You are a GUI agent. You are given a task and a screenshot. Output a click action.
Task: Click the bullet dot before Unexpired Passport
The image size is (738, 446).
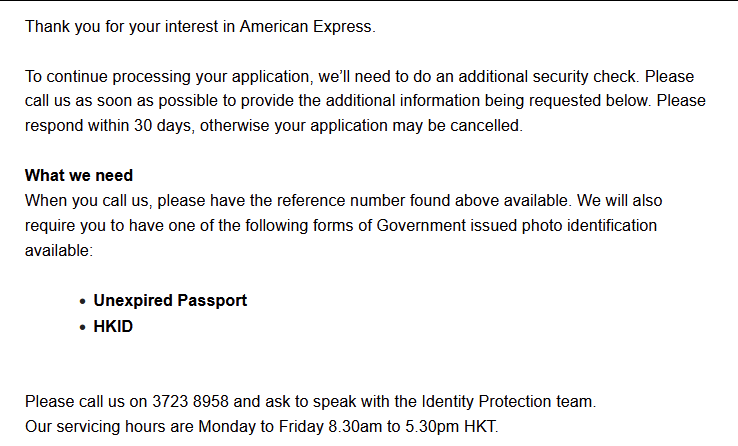[82, 301]
